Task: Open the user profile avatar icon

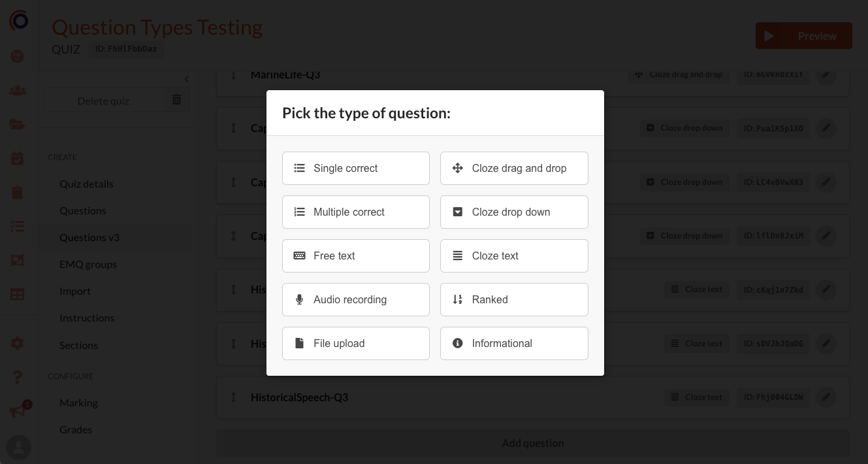Action: (18, 447)
